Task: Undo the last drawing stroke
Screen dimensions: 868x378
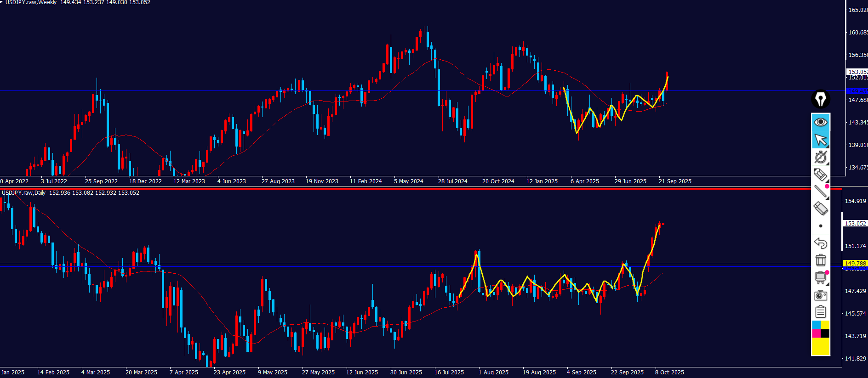Action: tap(821, 243)
